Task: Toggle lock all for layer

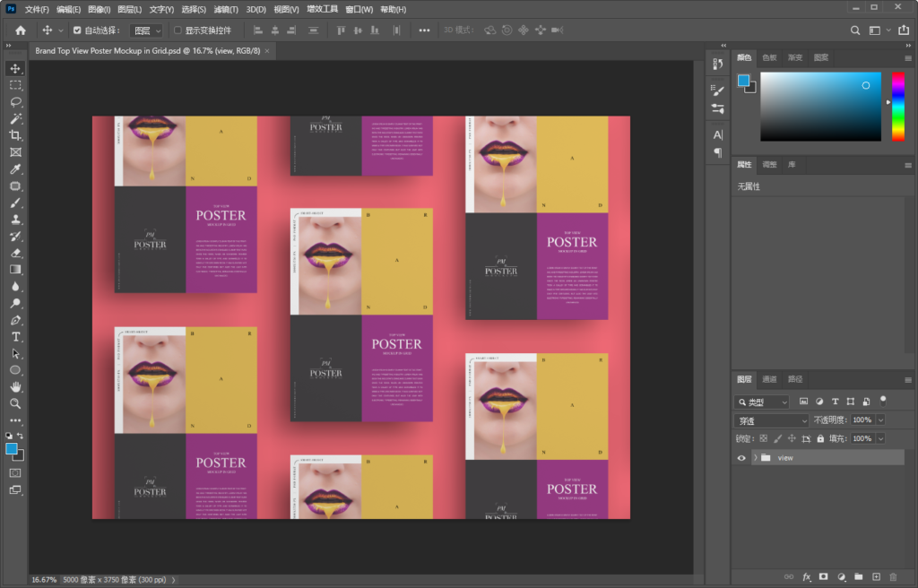Action: [820, 438]
